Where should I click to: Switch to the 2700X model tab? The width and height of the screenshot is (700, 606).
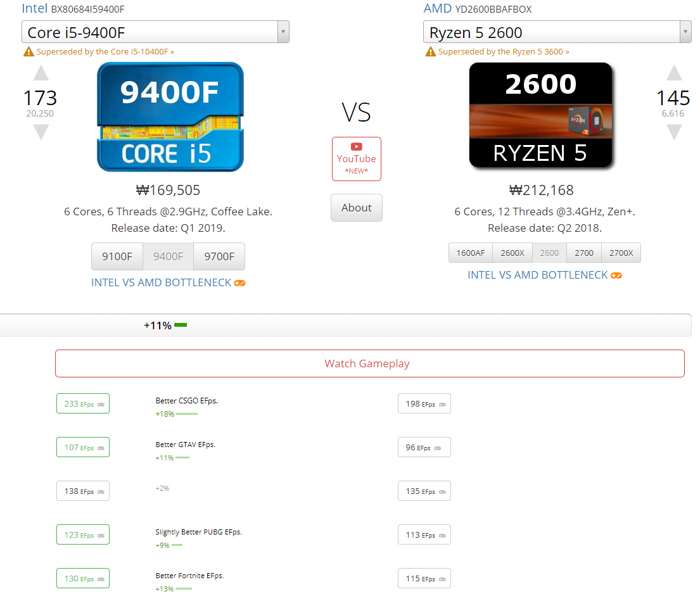tap(621, 253)
